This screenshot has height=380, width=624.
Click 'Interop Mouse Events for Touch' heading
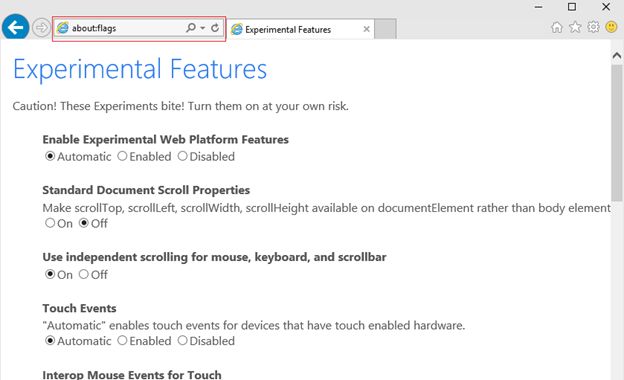click(132, 375)
